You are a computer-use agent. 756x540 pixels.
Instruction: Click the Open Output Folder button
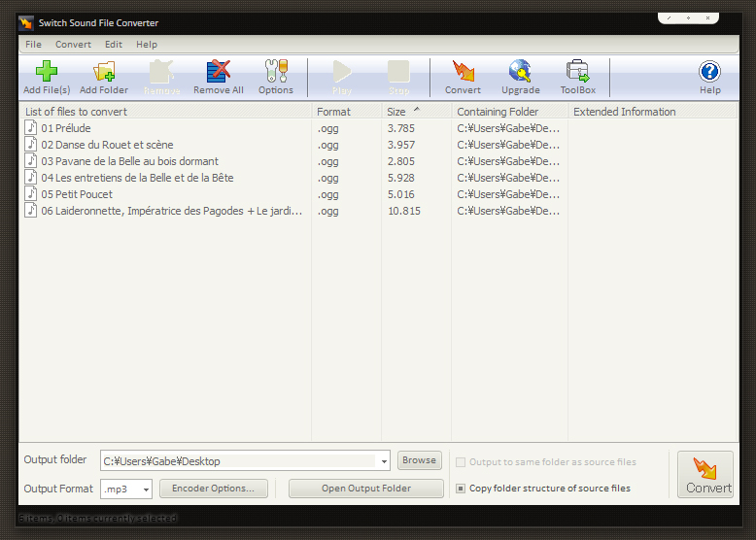pyautogui.click(x=366, y=489)
